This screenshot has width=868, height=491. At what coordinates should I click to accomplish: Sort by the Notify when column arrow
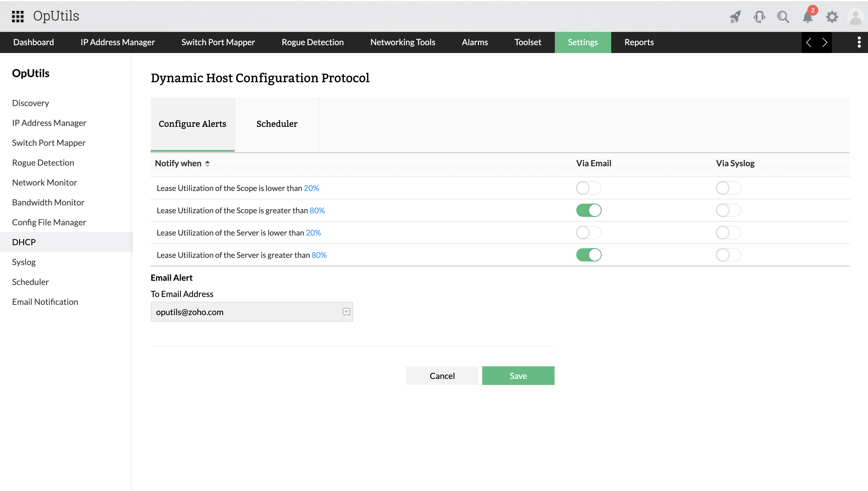[x=207, y=164]
